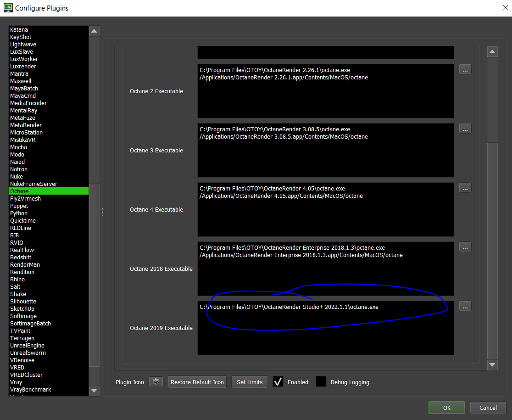Select Ply2Vrmesh plugin entry
Viewport: 512px width, 420px height.
pos(48,199)
